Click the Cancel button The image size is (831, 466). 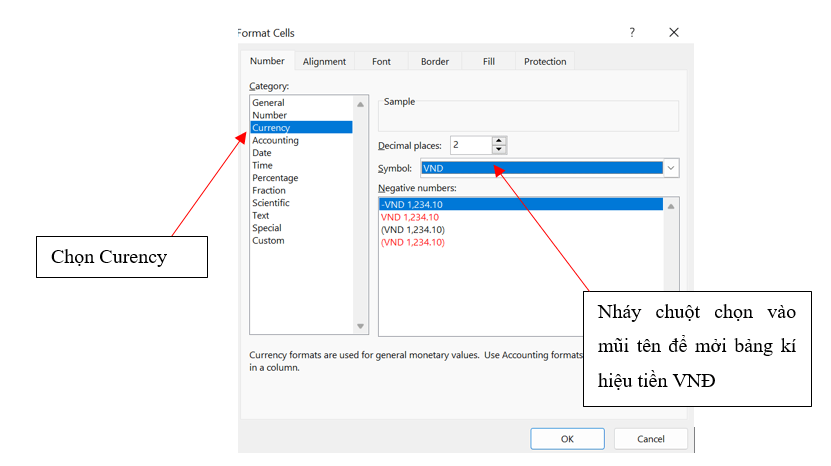[651, 439]
